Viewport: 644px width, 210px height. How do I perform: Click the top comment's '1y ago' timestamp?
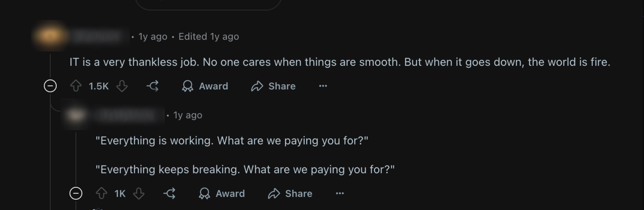(x=153, y=37)
